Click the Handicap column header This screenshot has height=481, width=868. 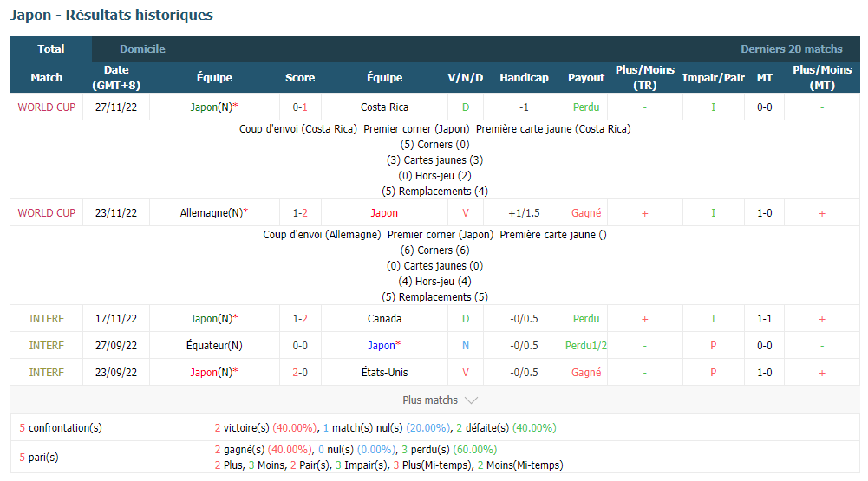pyautogui.click(x=524, y=77)
